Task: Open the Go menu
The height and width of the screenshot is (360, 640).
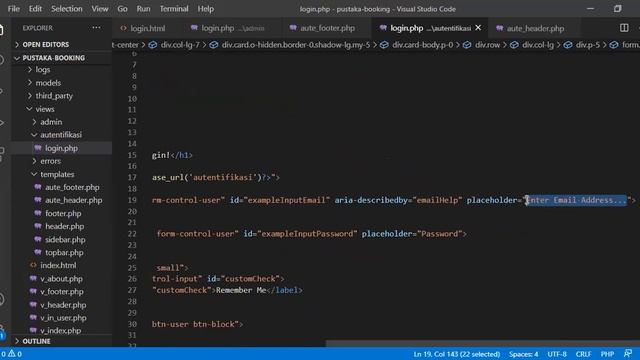Action: pos(122,9)
